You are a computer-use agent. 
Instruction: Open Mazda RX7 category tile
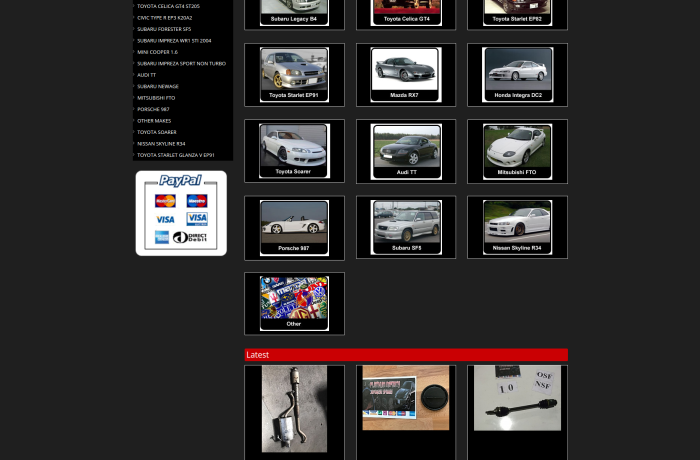click(406, 75)
